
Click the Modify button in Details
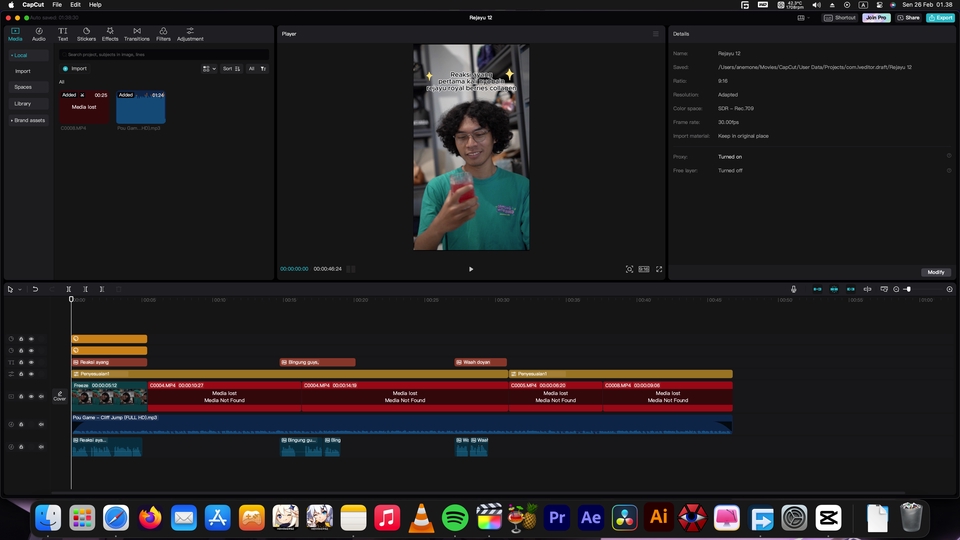tap(936, 272)
